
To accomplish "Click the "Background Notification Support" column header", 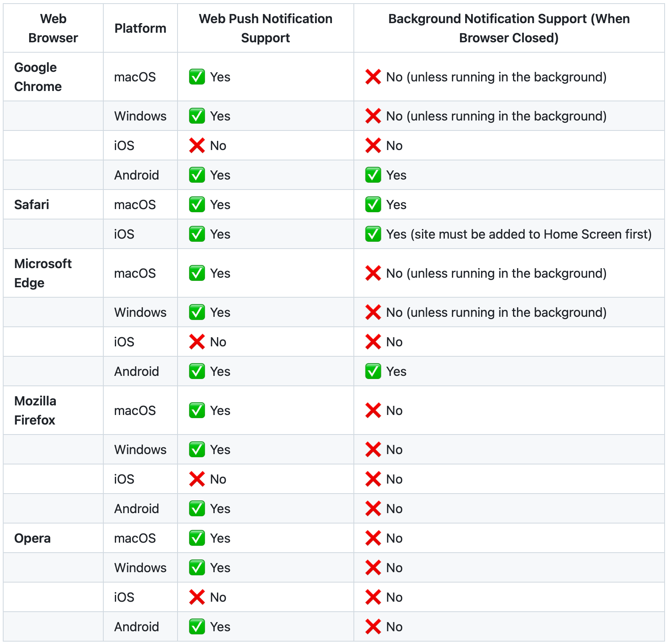I will [509, 28].
